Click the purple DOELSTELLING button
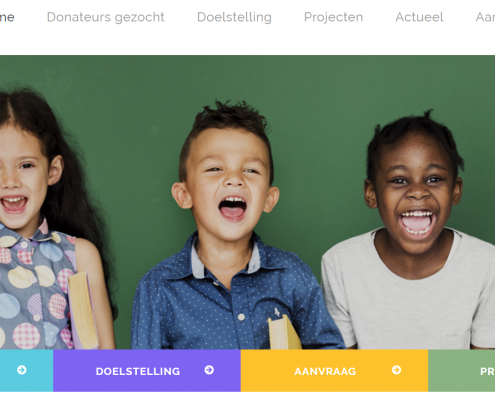 tap(147, 370)
